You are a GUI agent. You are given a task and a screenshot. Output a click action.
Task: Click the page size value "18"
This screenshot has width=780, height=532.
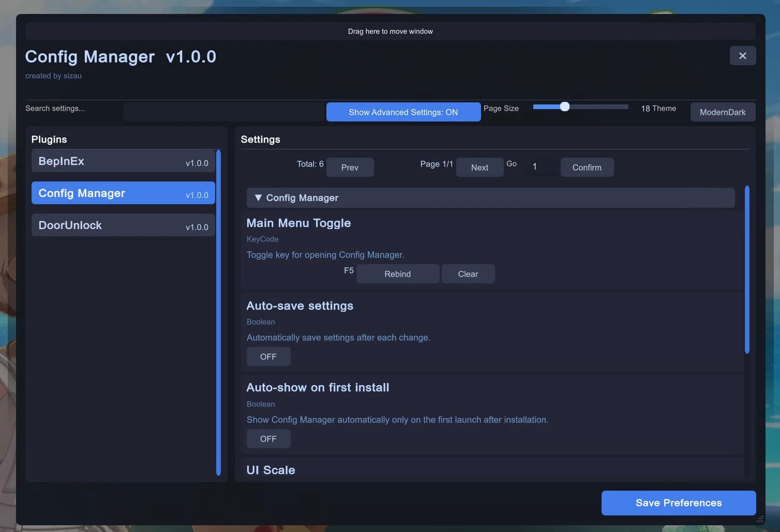(646, 109)
